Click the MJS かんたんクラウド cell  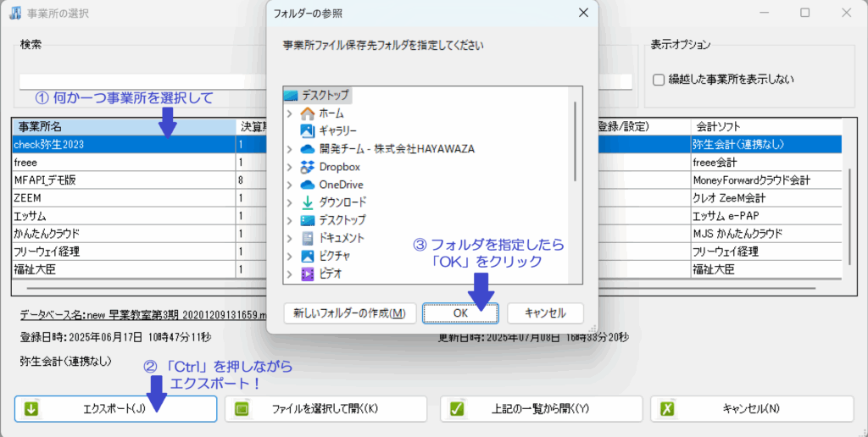pos(766,234)
